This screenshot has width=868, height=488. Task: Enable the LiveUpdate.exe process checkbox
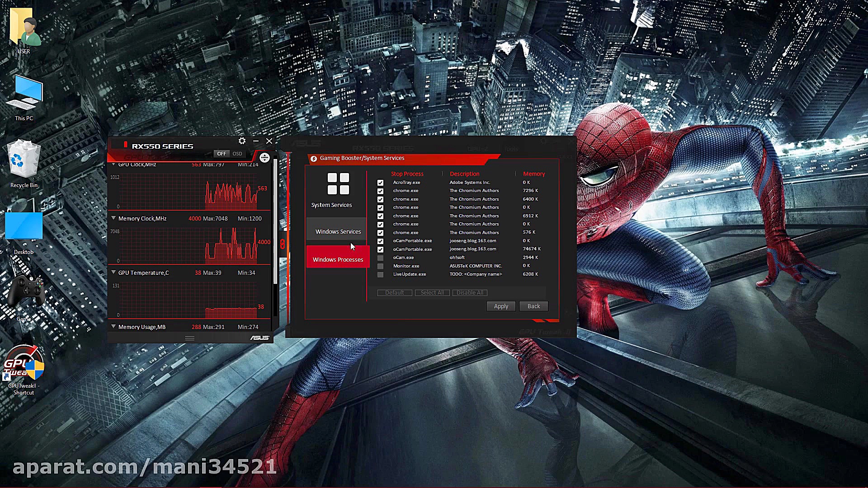click(x=380, y=274)
